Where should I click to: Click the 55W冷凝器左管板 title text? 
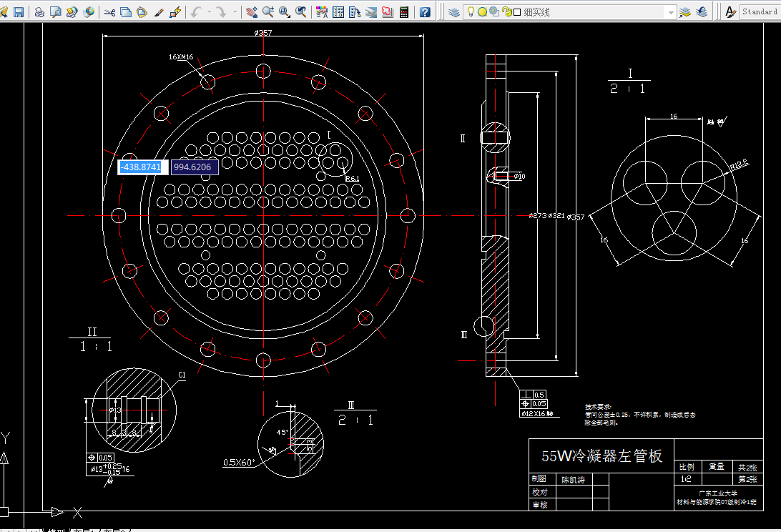601,455
